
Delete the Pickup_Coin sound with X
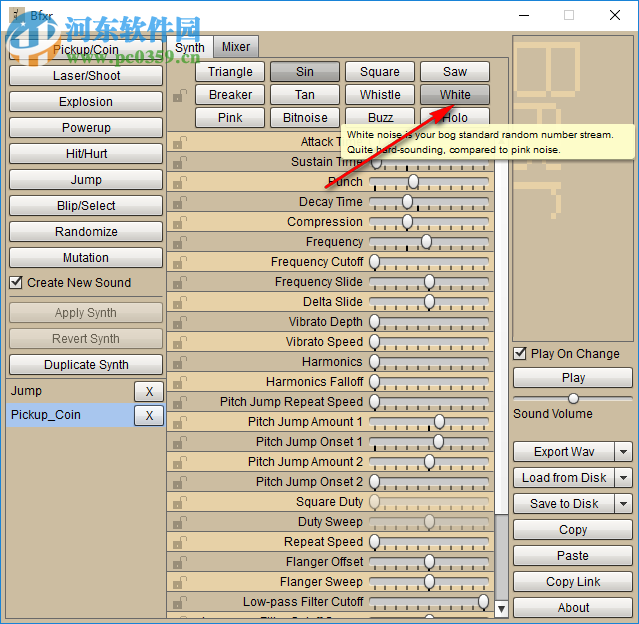(x=149, y=415)
